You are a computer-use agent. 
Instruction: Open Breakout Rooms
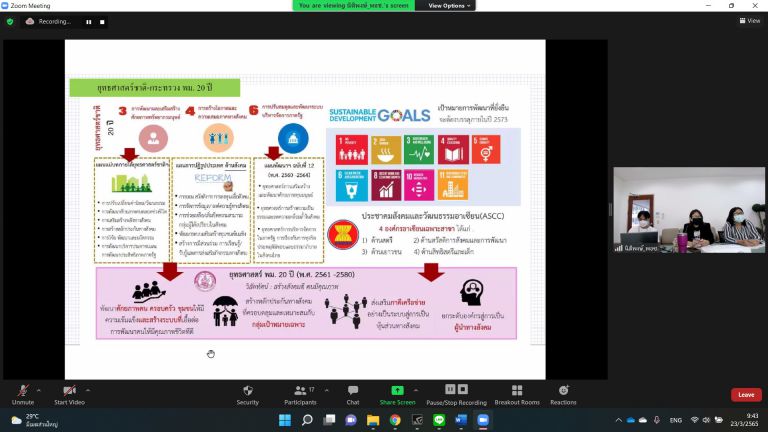point(516,391)
